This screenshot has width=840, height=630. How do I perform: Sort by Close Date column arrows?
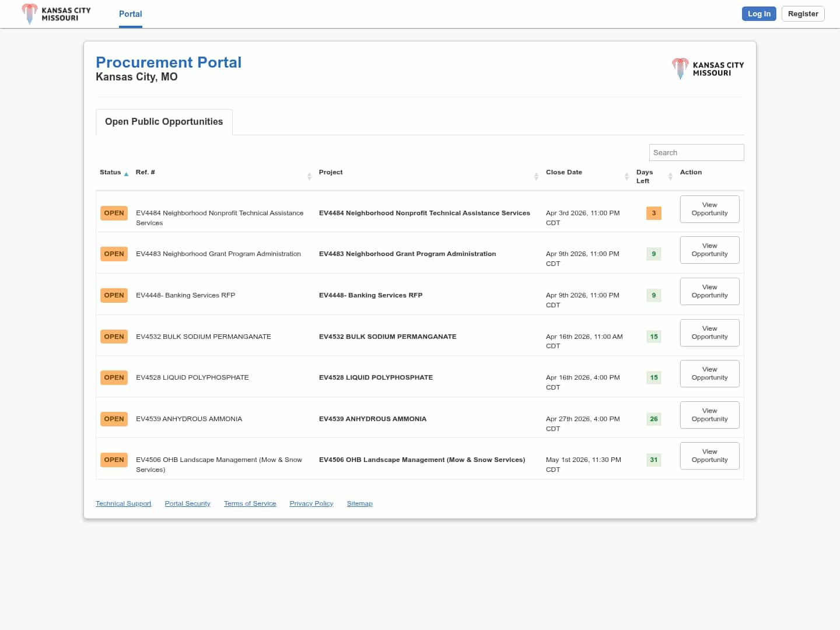pyautogui.click(x=626, y=176)
